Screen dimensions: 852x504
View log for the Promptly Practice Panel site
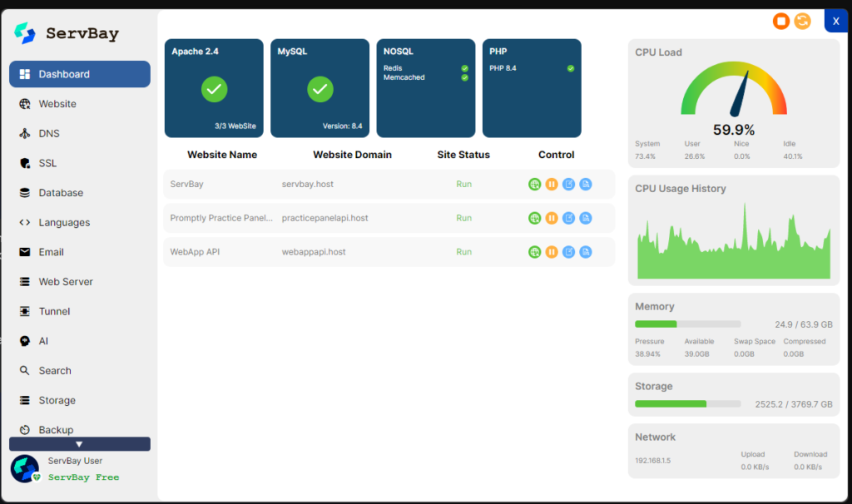click(585, 218)
